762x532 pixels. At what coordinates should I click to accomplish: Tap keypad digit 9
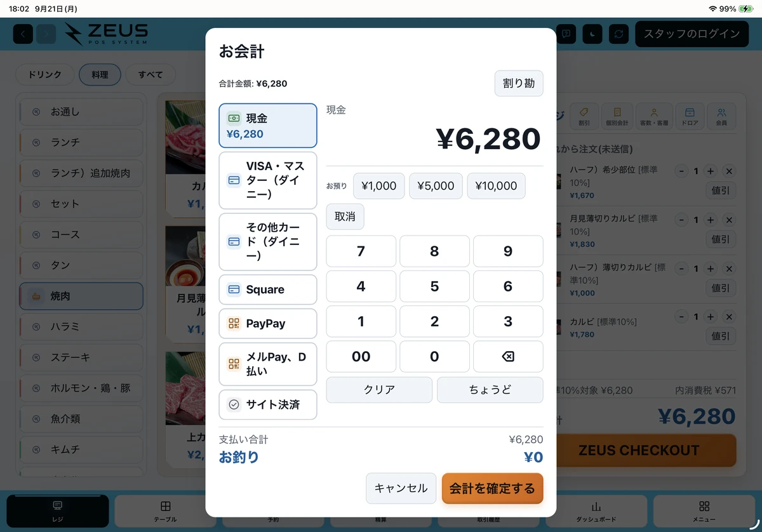point(508,251)
